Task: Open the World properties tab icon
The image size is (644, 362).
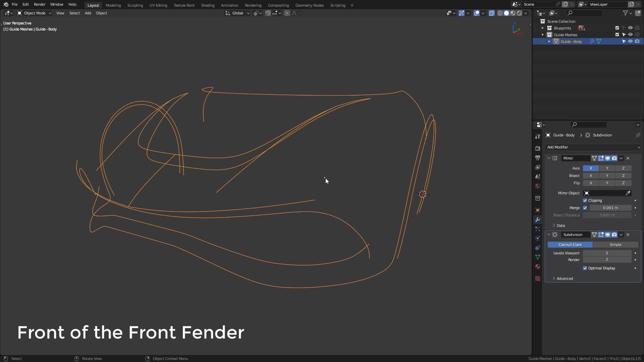Action: [x=538, y=186]
